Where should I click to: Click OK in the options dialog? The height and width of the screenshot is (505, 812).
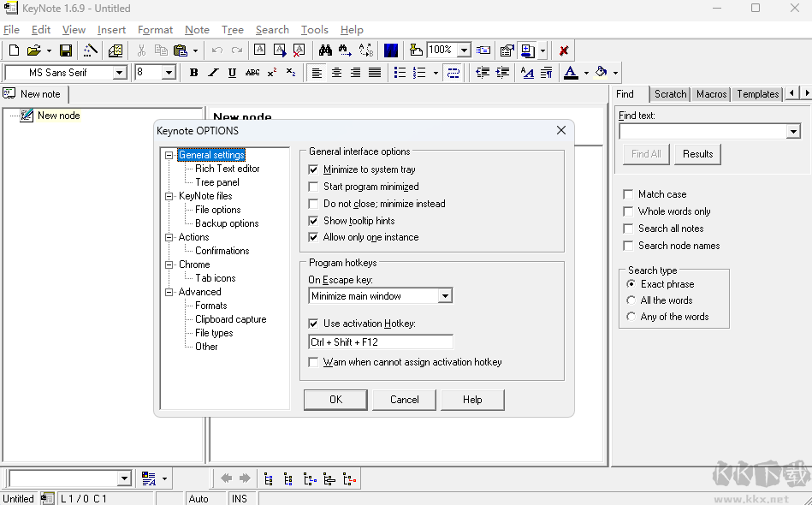point(335,400)
